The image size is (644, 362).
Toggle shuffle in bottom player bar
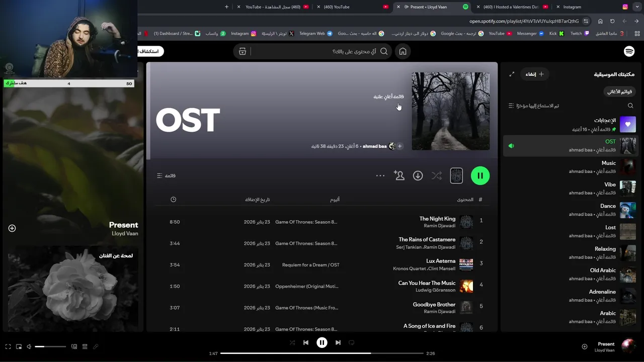(x=292, y=342)
